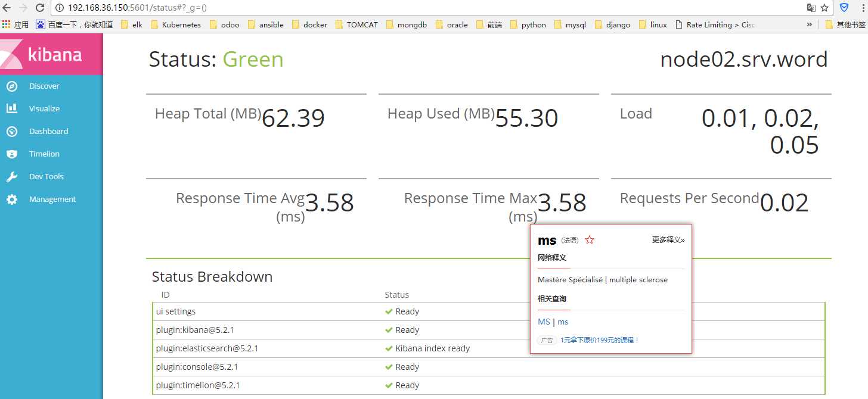Click the Requests Per Second value 0.02

click(x=785, y=203)
